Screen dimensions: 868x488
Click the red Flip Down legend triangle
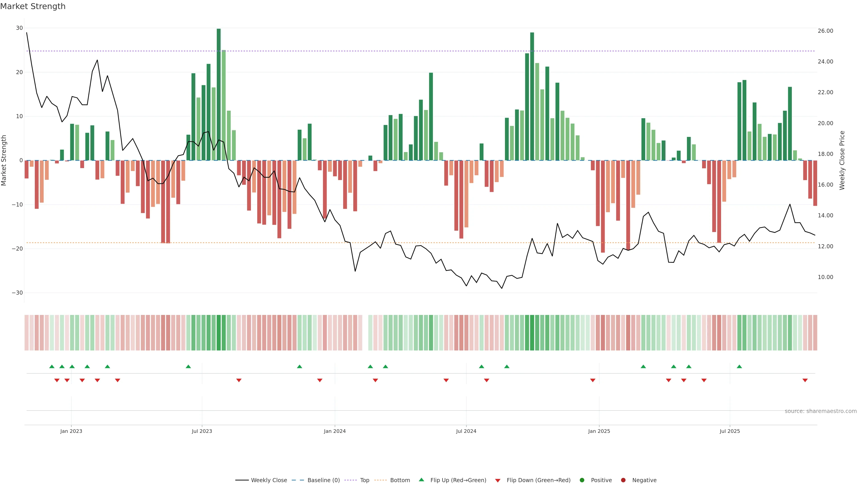498,480
